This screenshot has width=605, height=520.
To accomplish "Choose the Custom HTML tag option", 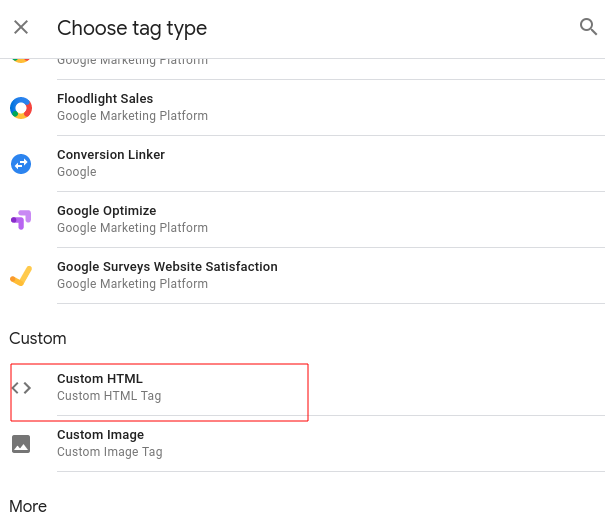I will tap(100, 379).
